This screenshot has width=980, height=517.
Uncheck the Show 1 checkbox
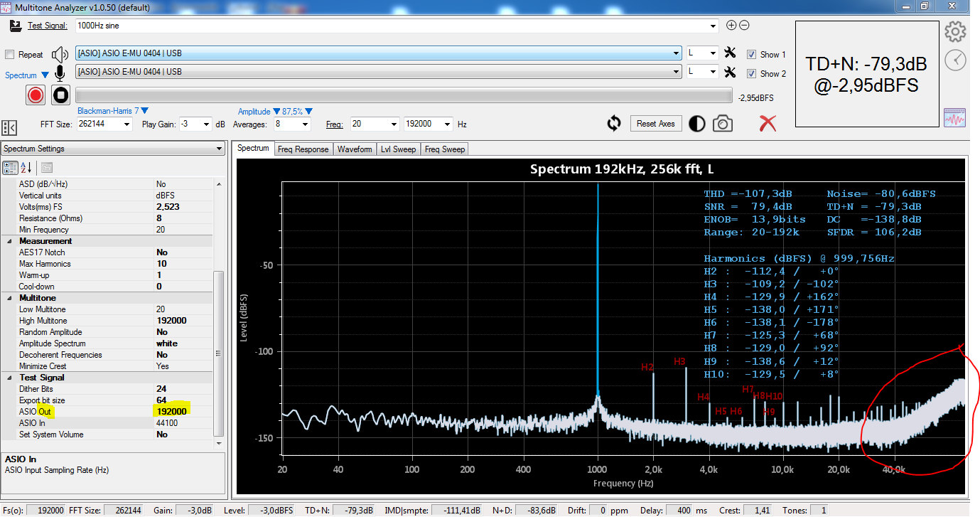[751, 55]
